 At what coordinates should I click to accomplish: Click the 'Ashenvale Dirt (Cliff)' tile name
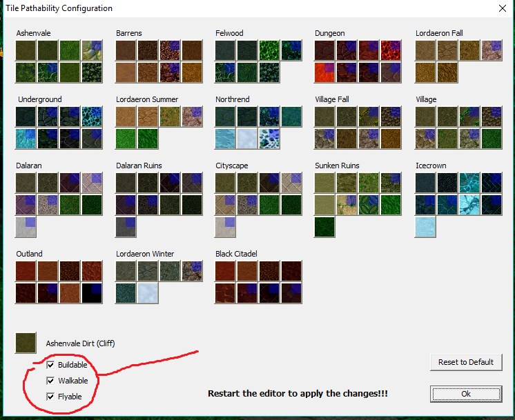[81, 343]
